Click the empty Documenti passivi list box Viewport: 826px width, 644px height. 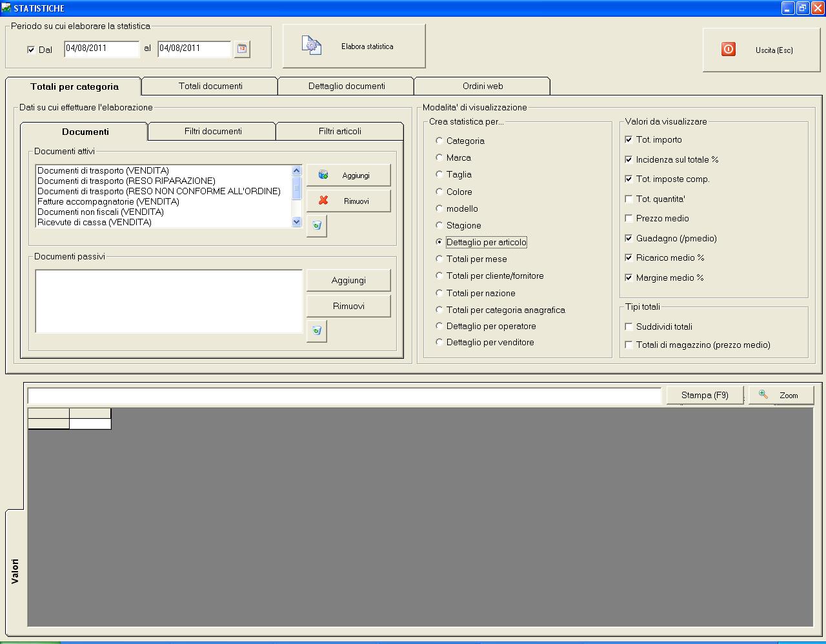click(x=169, y=301)
